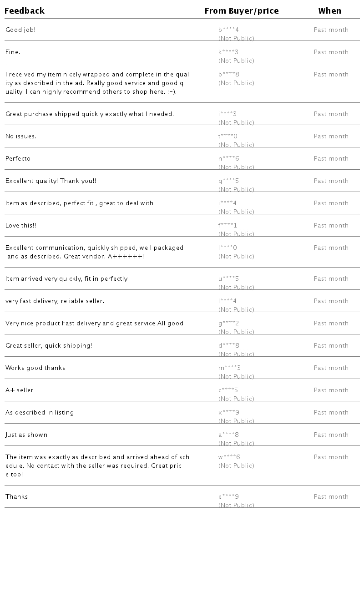Open buyer f****1's profile
Viewport: 364px width, 597px height.
pos(228,226)
